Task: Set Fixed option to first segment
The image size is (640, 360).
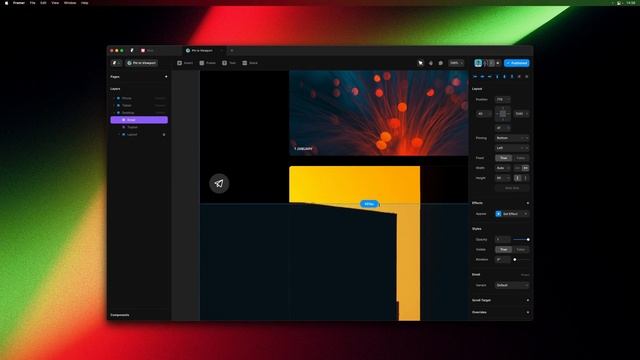Action: point(504,158)
